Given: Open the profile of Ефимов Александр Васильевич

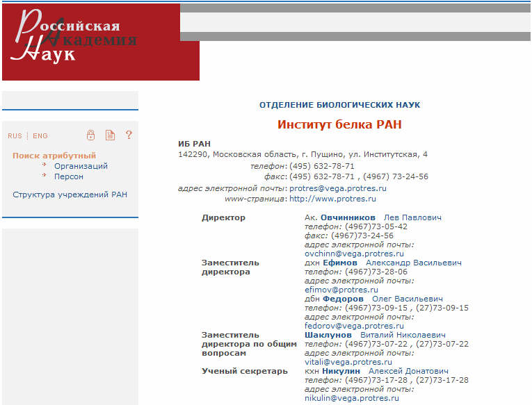Looking at the screenshot, I should point(392,263).
